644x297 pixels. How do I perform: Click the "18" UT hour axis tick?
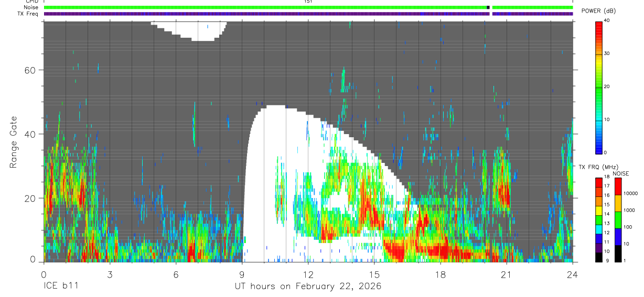click(x=441, y=274)
